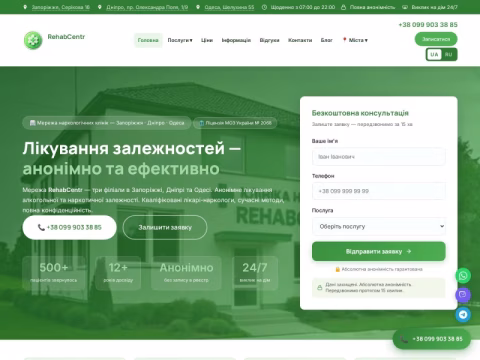Expand the Міста navigation dropdown
This screenshot has width=480, height=360.
tap(355, 40)
